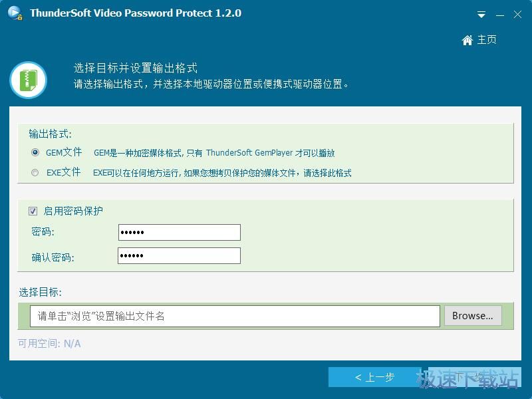Minimize the ThunderSoft window
The image size is (532, 399).
[x=500, y=15]
